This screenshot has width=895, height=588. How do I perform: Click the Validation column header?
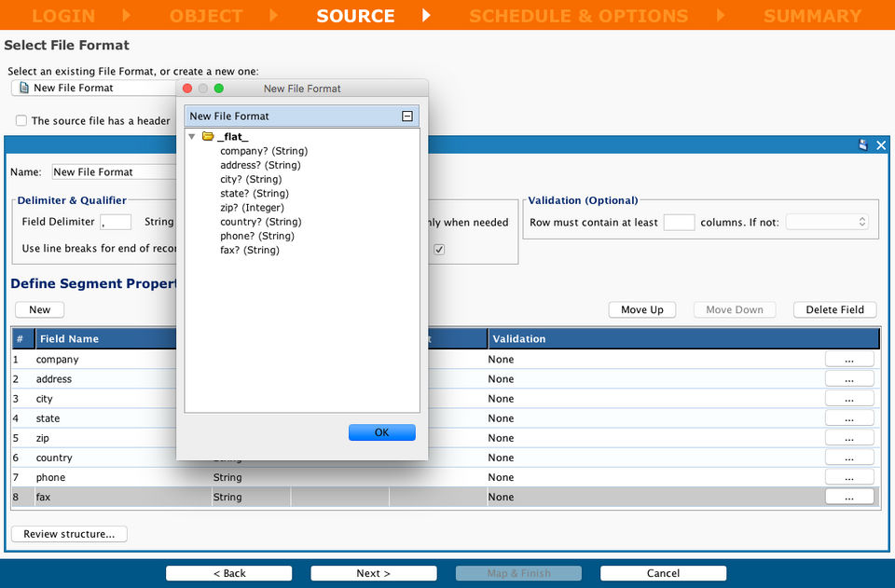pos(683,339)
